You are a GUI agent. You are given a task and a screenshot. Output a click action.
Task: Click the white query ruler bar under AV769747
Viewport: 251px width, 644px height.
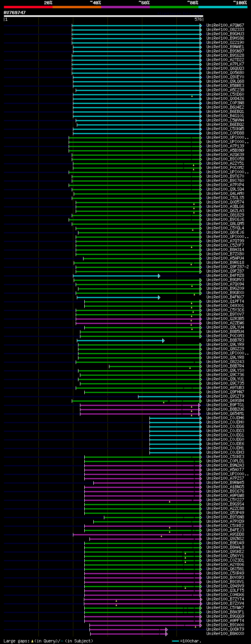pyautogui.click(x=104, y=16)
